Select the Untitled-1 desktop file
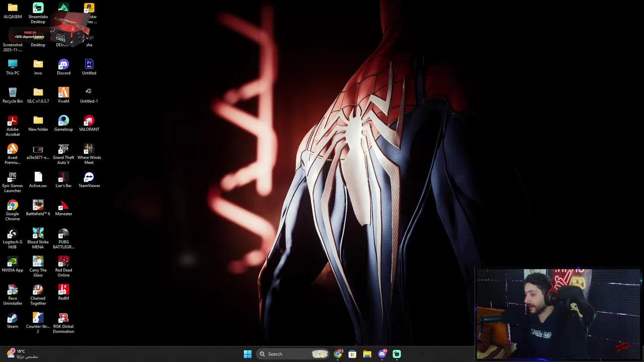 click(x=89, y=96)
